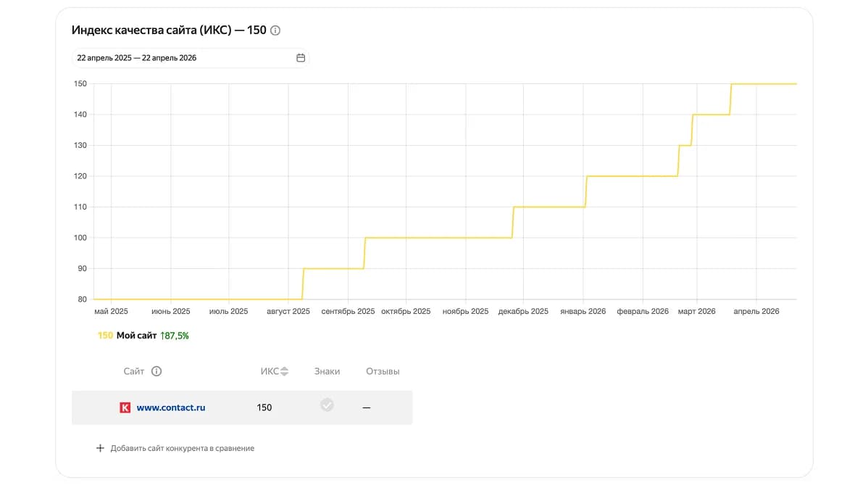
Task: Click the Отзывы dash in contact.ru row
Action: (x=367, y=407)
